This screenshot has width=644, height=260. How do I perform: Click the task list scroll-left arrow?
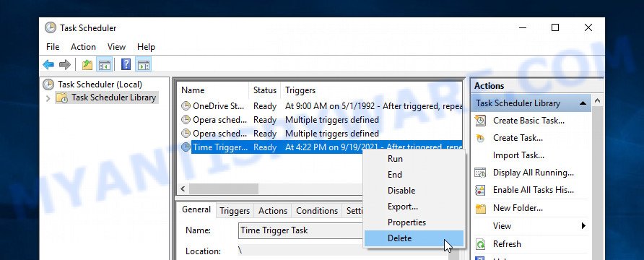coord(183,189)
